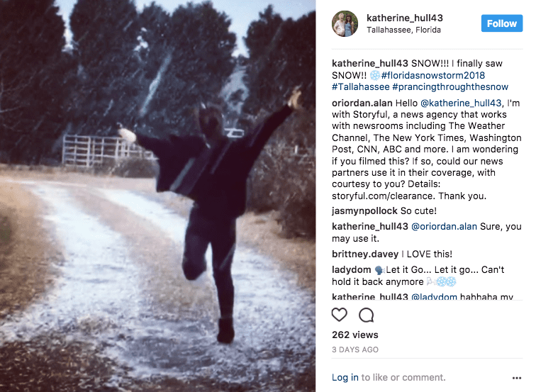Open the katherine_hull43 username in header
This screenshot has width=536, height=392.
[404, 18]
